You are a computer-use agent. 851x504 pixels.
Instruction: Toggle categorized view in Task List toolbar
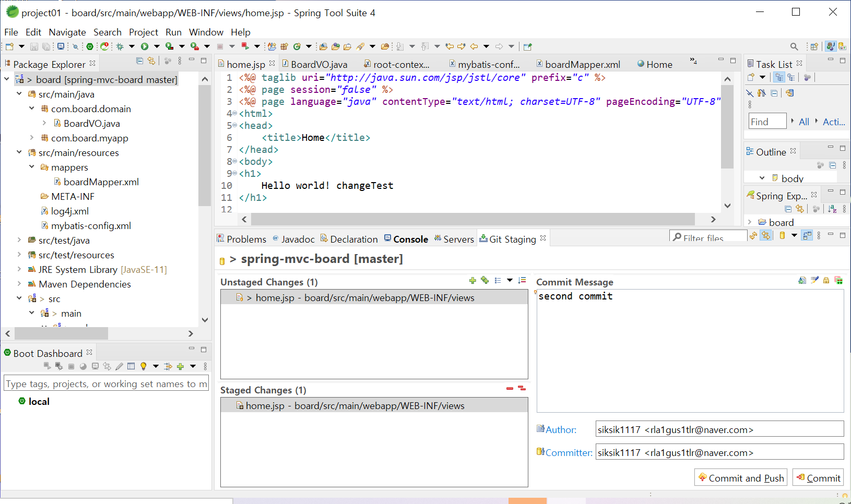click(x=779, y=77)
